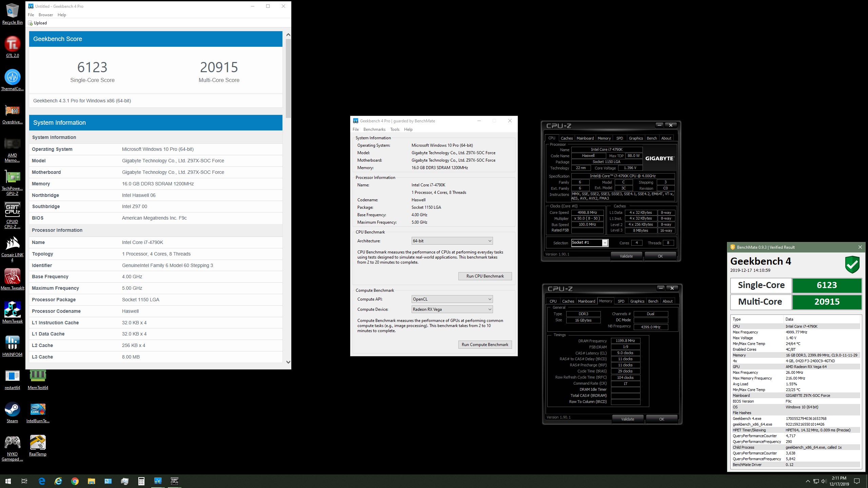Click the Core Speed 4998.8 MHz field
The image size is (868, 488).
tap(587, 212)
